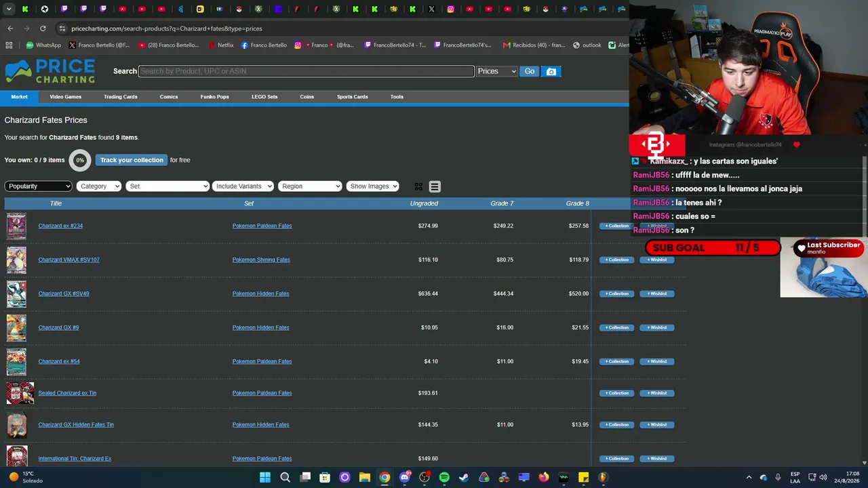The height and width of the screenshot is (488, 868).
Task: Open Windows Start menu
Action: pyautogui.click(x=265, y=477)
